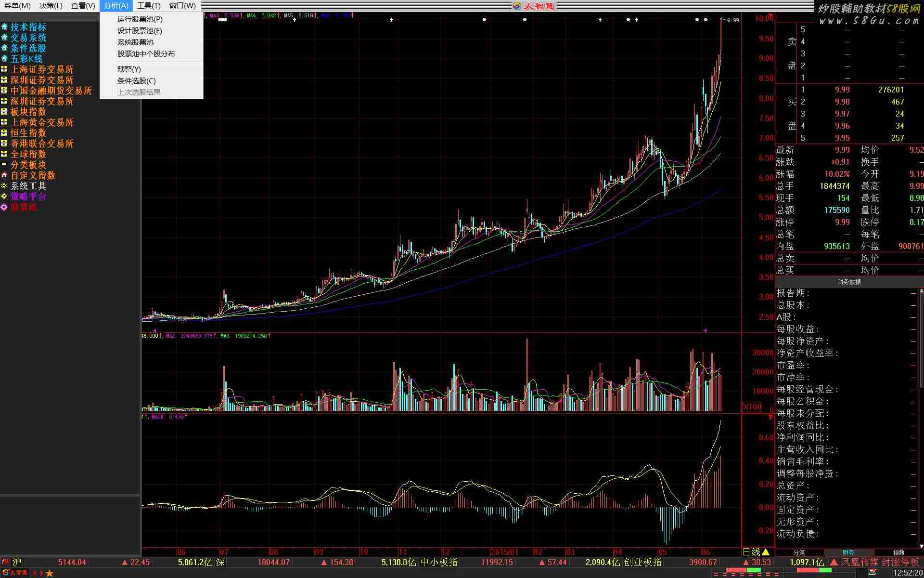Open the 决策(L) menu
The width and height of the screenshot is (924, 578).
point(51,6)
